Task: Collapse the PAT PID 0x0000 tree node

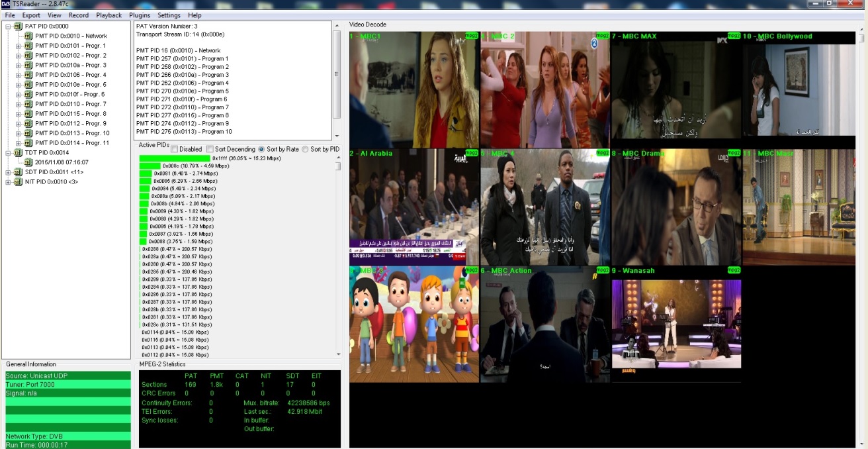Action: [9, 26]
